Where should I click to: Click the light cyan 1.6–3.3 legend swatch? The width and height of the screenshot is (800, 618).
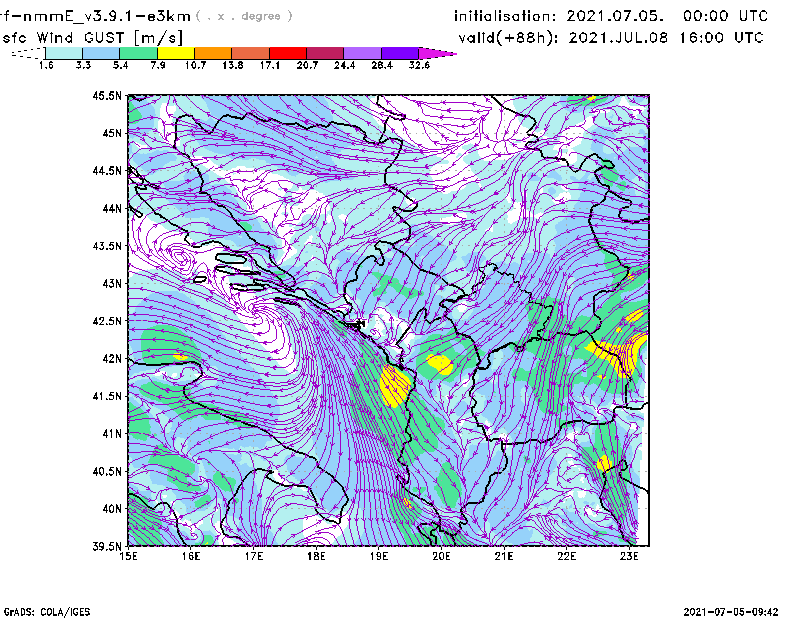coord(64,53)
